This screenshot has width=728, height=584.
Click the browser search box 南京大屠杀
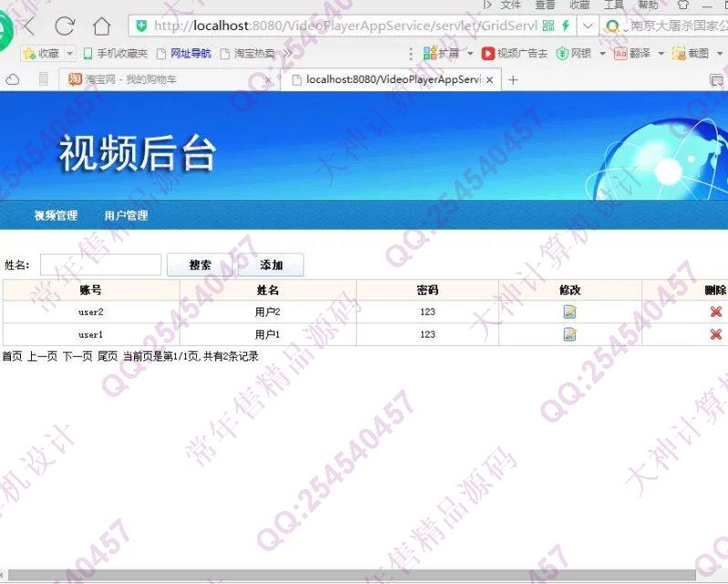pyautogui.click(x=679, y=26)
